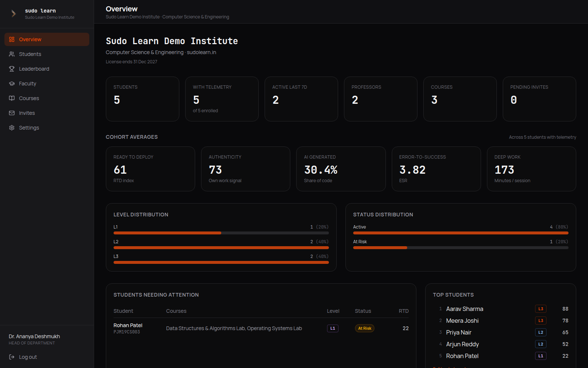Image resolution: width=588 pixels, height=368 pixels.
Task: Open Rohan Patel in attention table
Action: pos(128,325)
